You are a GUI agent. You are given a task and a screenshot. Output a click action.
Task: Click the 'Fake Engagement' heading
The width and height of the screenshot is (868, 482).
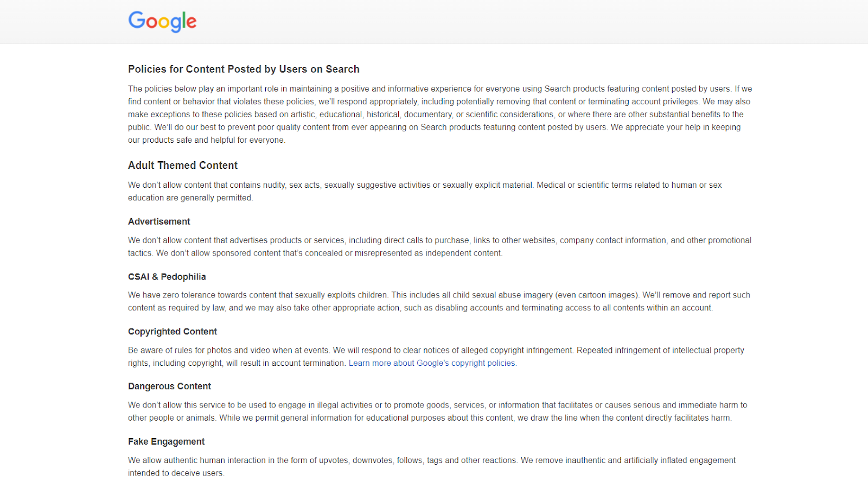pyautogui.click(x=167, y=442)
